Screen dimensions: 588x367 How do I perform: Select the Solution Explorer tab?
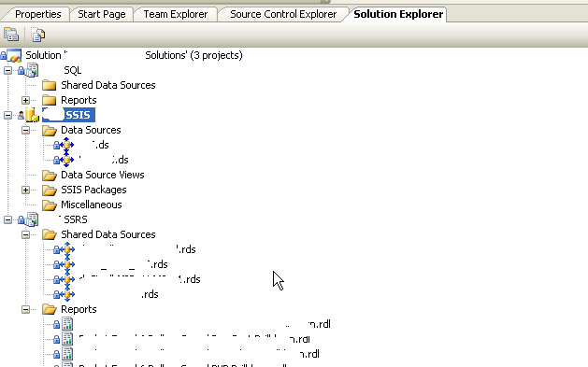398,14
